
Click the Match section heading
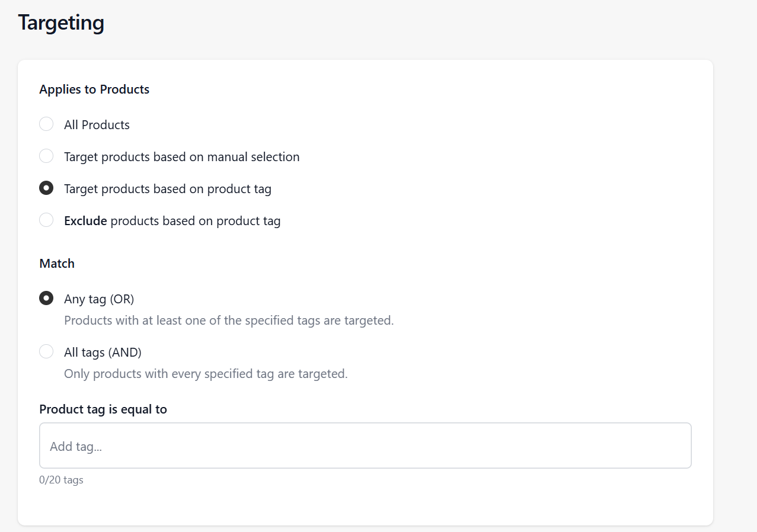57,264
